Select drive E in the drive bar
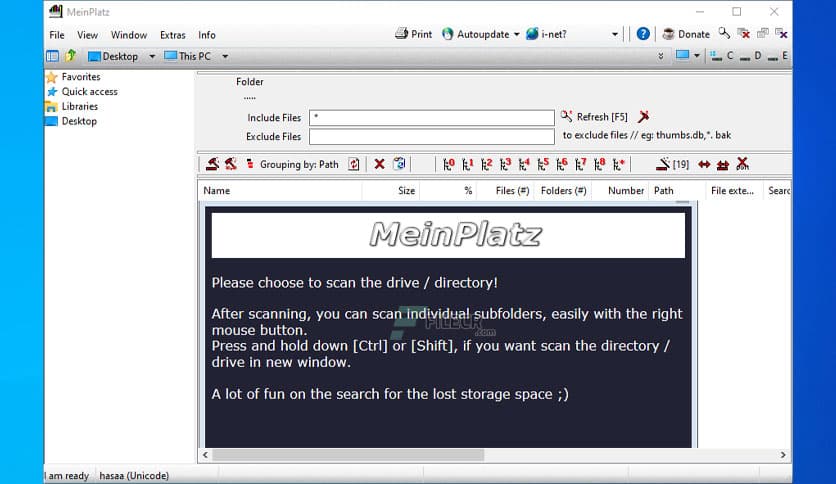 click(x=778, y=55)
